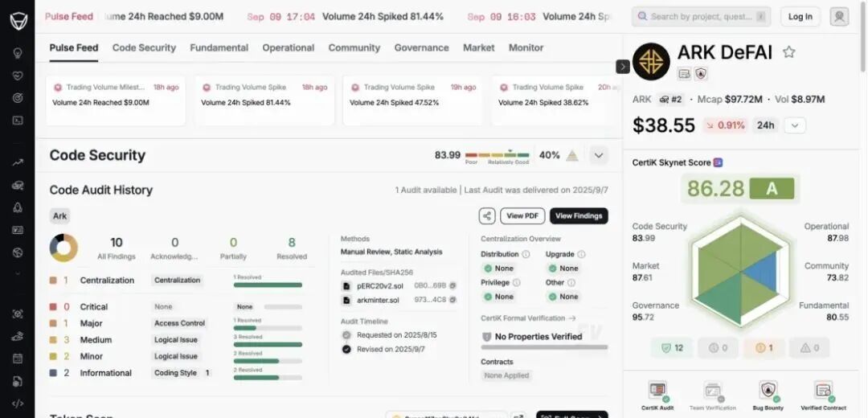Screen dimensions: 868x418
Task: Open the code brackets icon in sidebar
Action: [17, 403]
